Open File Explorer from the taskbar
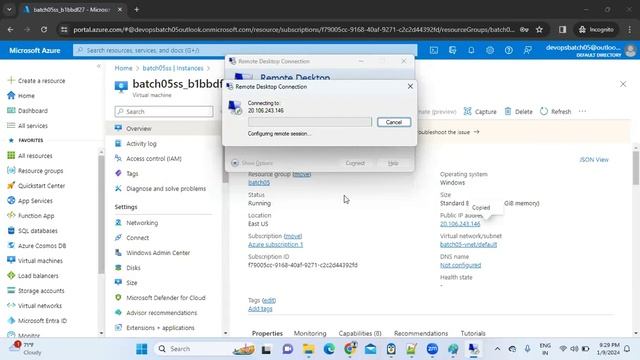Image resolution: width=640 pixels, height=360 pixels. pyautogui.click(x=309, y=349)
